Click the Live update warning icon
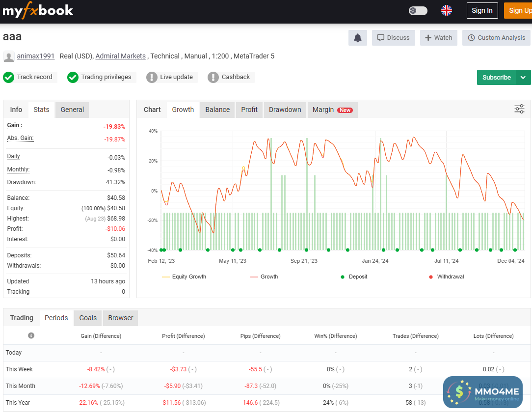The image size is (532, 416). coord(152,77)
